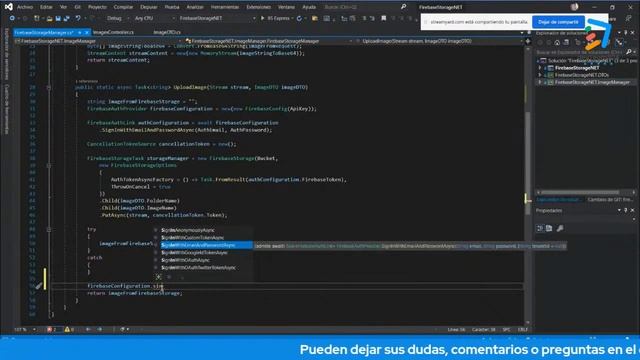
Task: Open the FirebaseStorageNET.ImageManager project navigation dropdown
Action: tap(98, 41)
